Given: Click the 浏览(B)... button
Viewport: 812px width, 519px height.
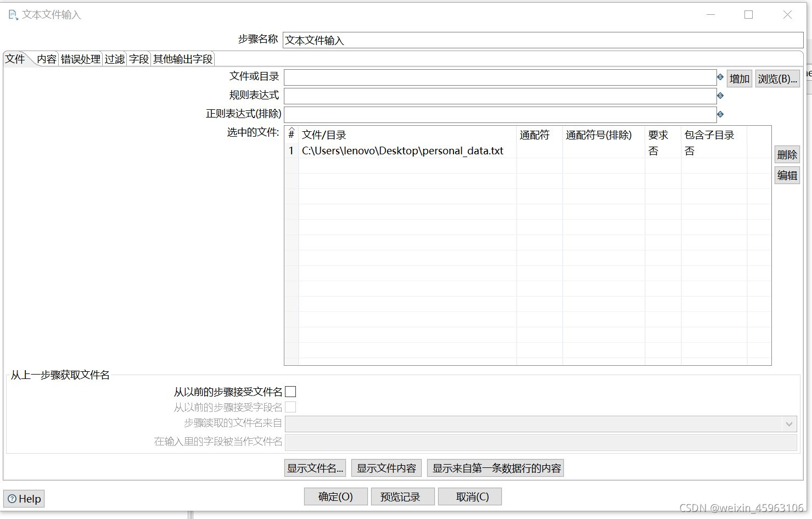Looking at the screenshot, I should [x=777, y=79].
